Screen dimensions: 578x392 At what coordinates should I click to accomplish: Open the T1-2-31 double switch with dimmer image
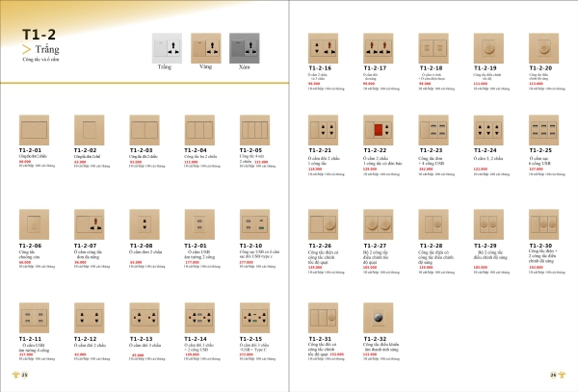(x=323, y=318)
